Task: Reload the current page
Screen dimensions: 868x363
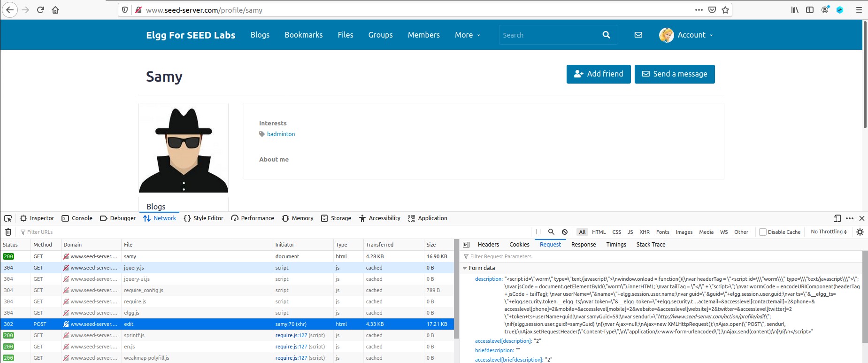Action: 40,10
